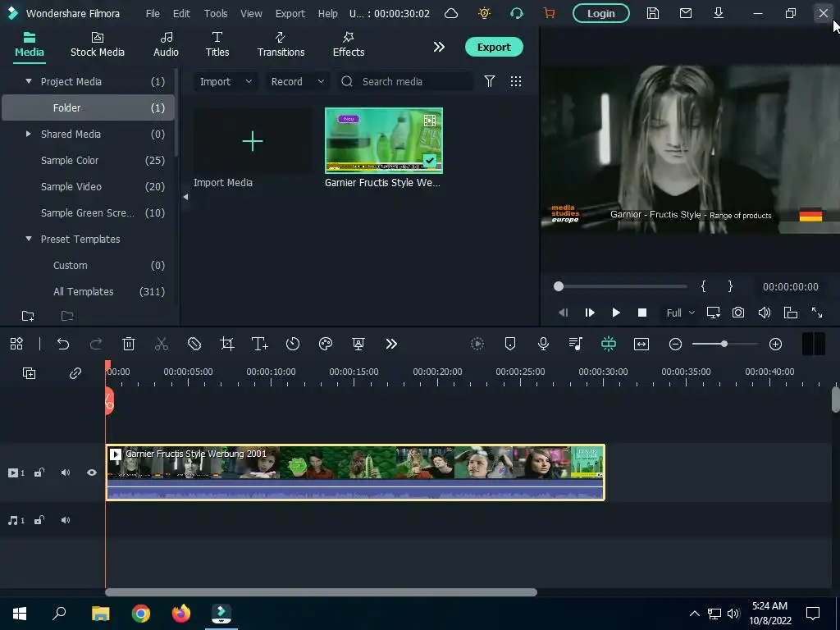Stop the preview playback
Screen dimensions: 840x630
point(641,313)
